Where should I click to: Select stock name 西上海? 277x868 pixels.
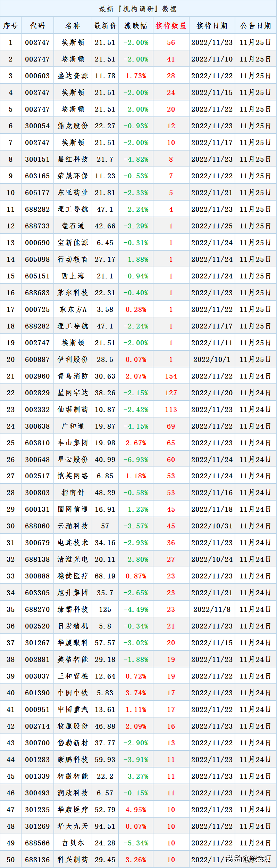click(73, 276)
